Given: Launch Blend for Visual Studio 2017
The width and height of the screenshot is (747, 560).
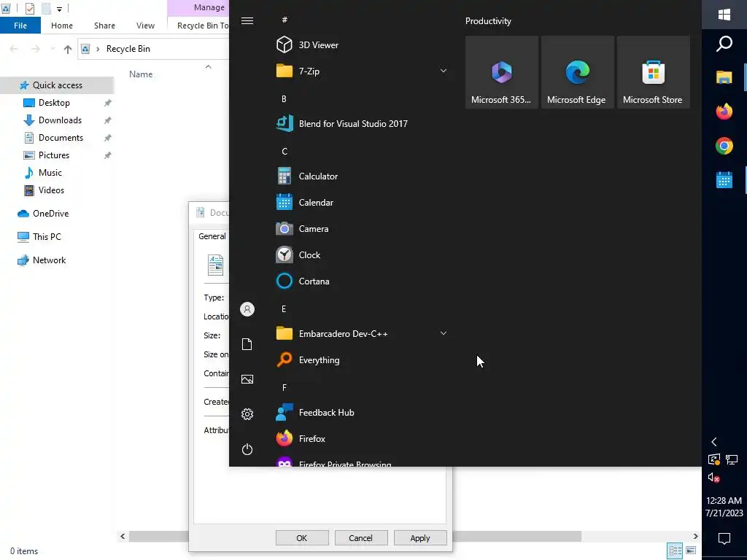Looking at the screenshot, I should [x=362, y=123].
